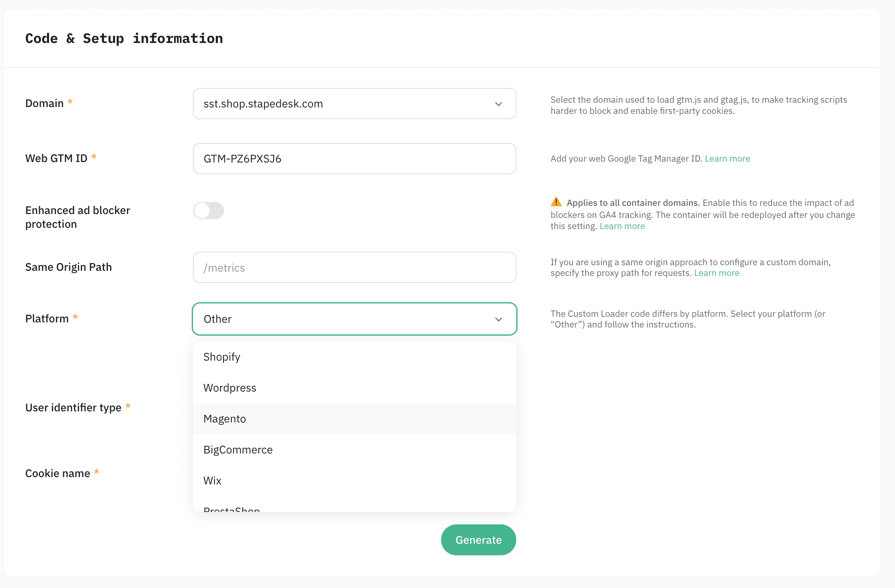Select Wordpress as the platform
Screen dimensions: 895x588
pyautogui.click(x=230, y=387)
